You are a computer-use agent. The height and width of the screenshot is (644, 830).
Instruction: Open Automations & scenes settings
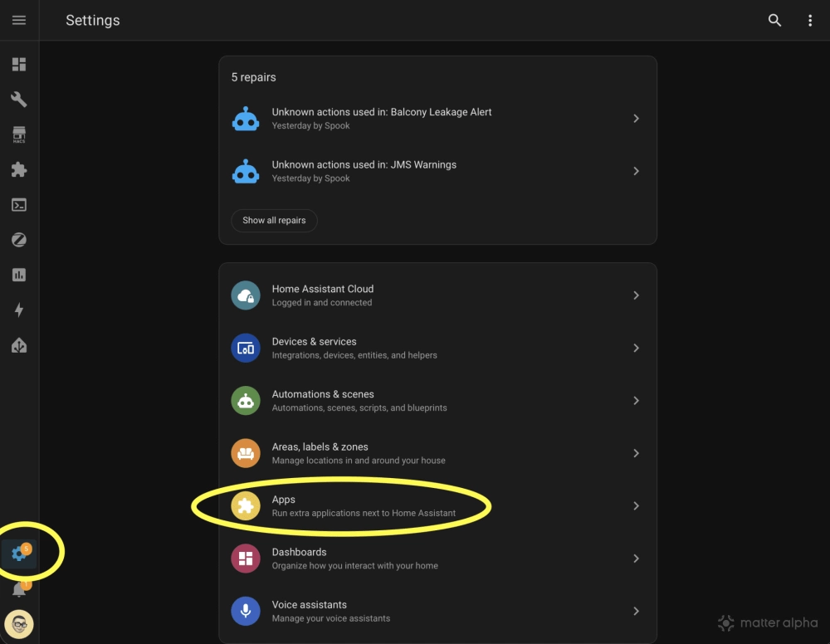point(437,400)
